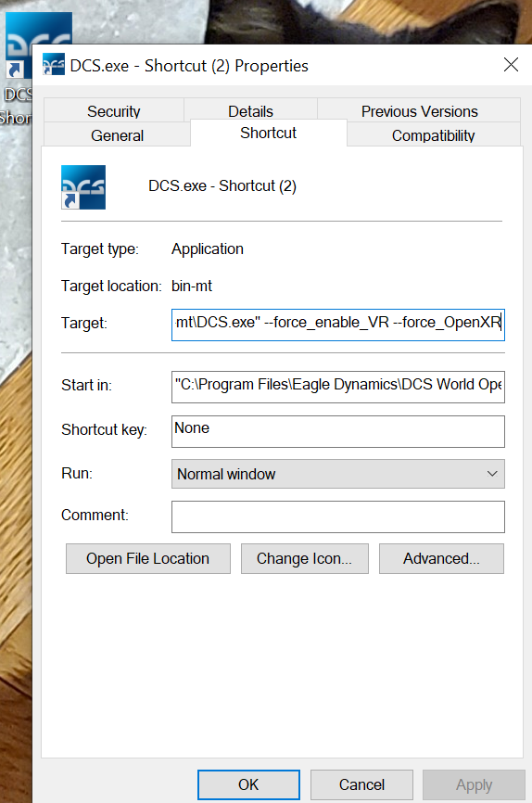Image resolution: width=532 pixels, height=803 pixels.
Task: Select the Shortcut tab
Action: (x=268, y=134)
